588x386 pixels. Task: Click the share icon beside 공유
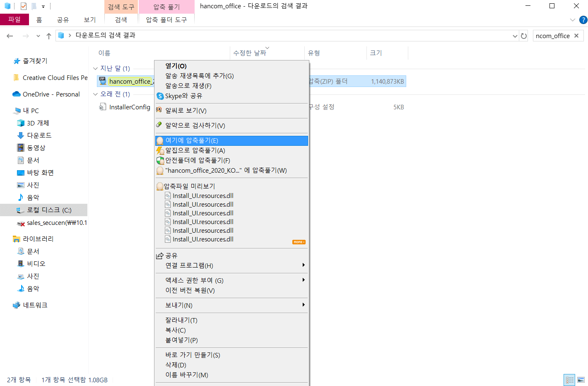click(159, 256)
